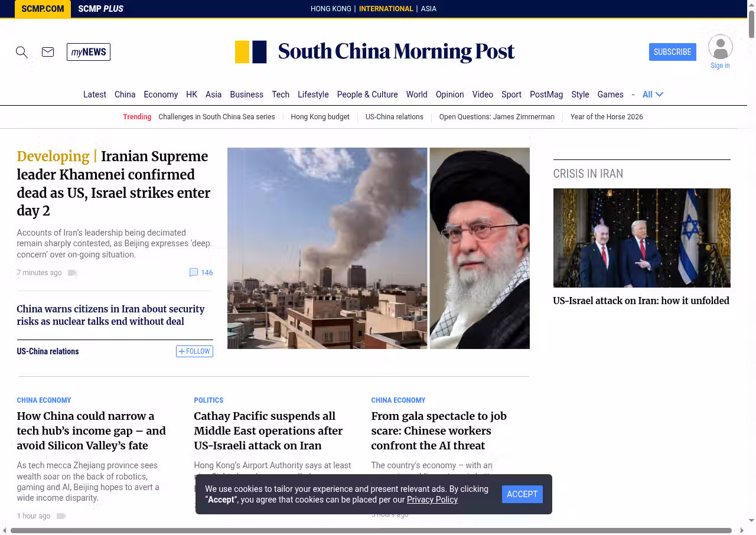
Task: Open the Tech section menu
Action: click(x=281, y=94)
